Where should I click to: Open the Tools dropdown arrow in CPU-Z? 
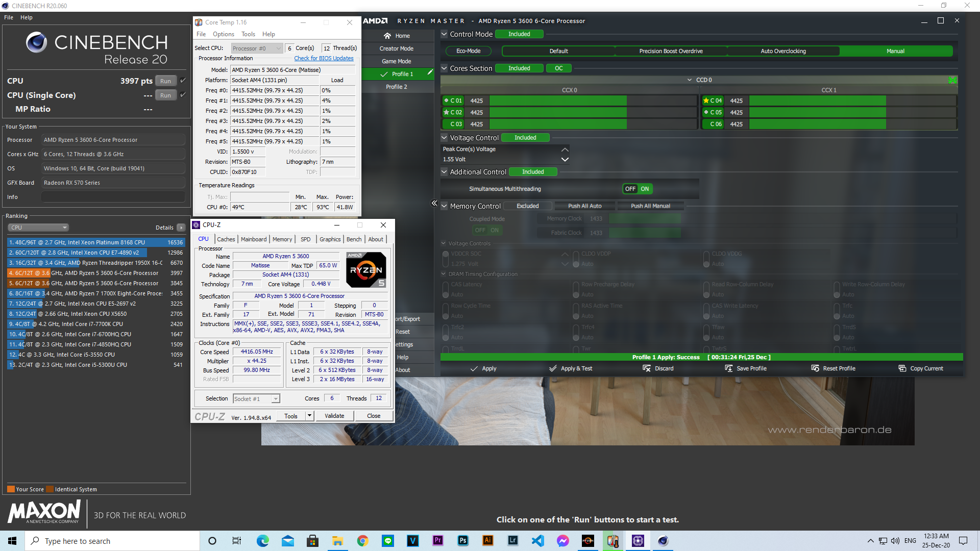[x=309, y=416]
